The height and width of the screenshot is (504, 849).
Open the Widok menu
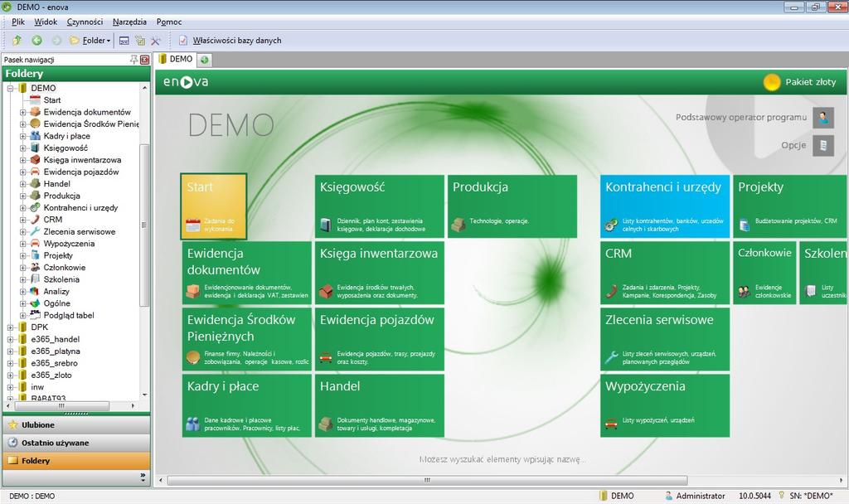[46, 22]
